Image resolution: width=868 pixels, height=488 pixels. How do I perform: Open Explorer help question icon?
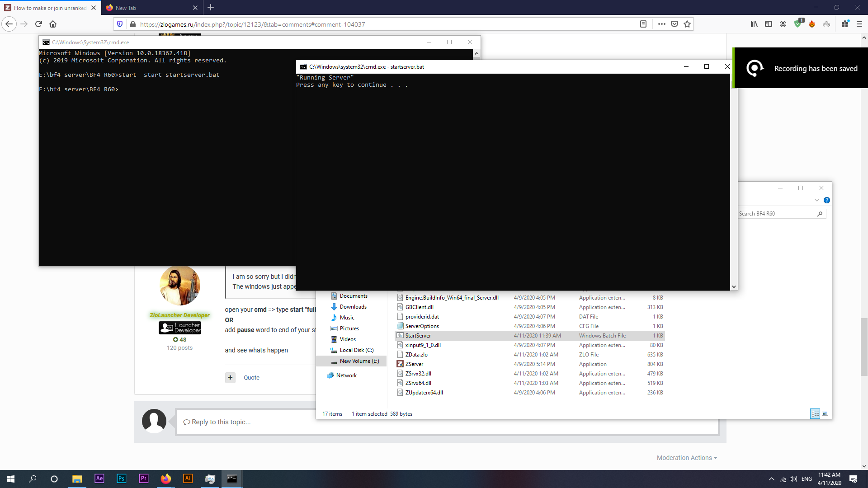827,200
